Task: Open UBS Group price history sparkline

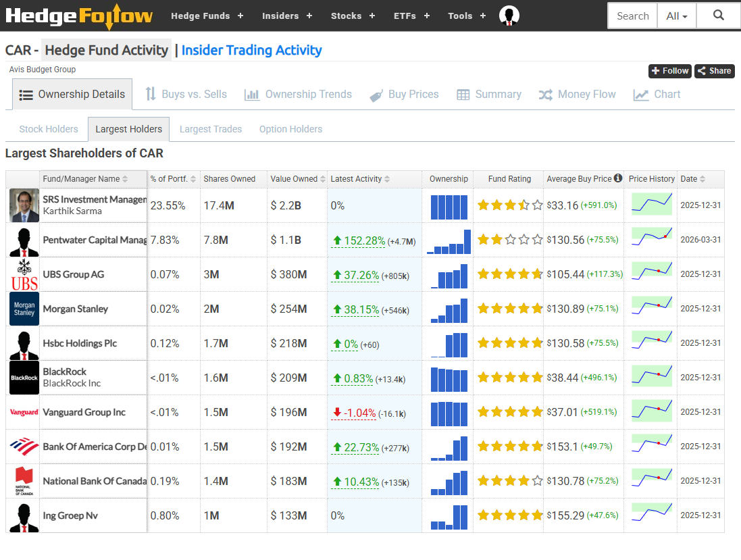Action: point(652,272)
